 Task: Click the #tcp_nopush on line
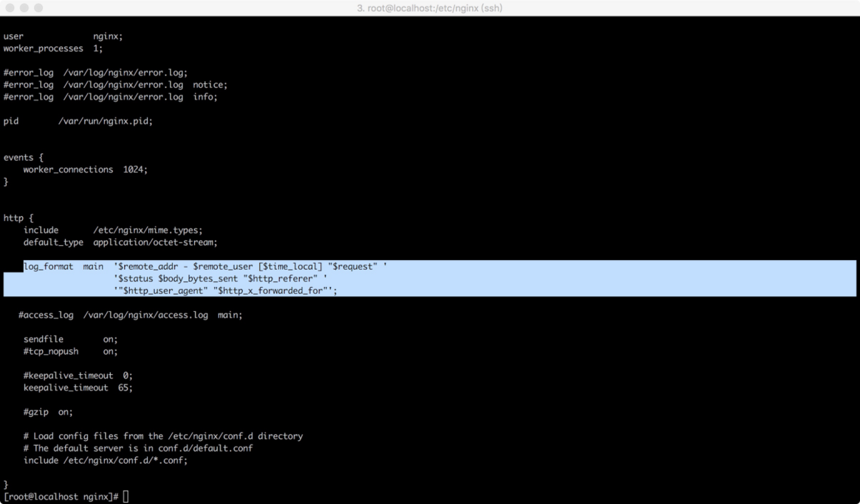click(x=70, y=351)
